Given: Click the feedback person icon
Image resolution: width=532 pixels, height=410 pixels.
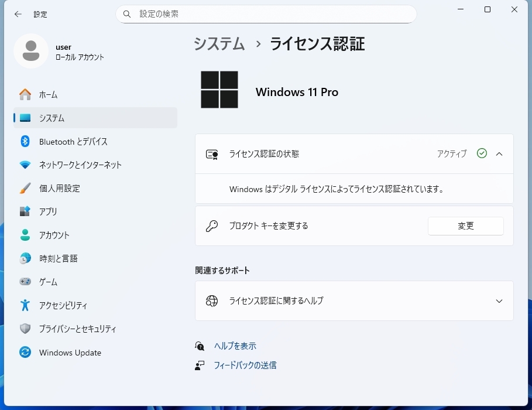Looking at the screenshot, I should pos(200,365).
